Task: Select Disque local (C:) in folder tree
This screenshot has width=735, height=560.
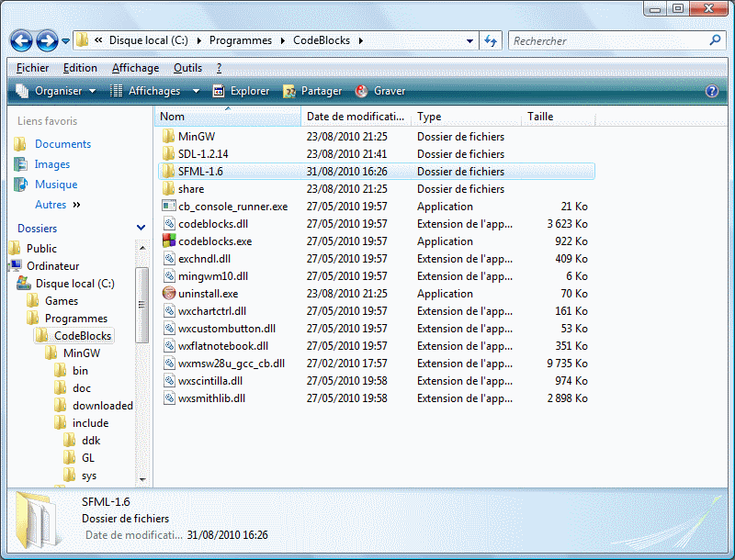Action: pyautogui.click(x=75, y=284)
